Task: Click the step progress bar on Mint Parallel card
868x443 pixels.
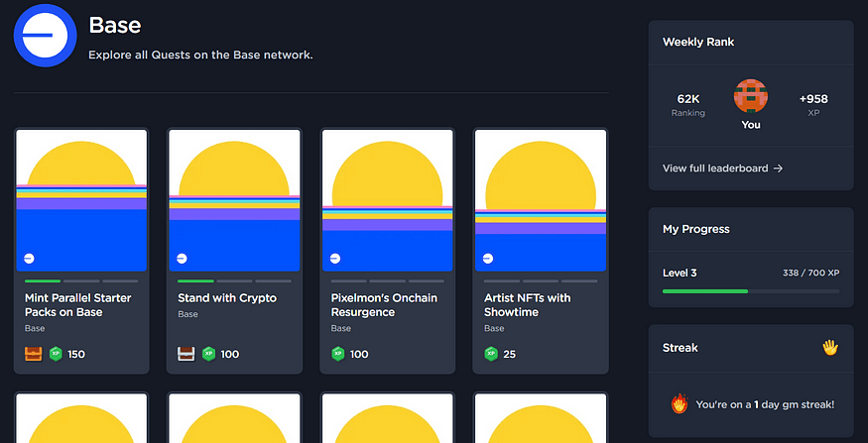Action: [81, 280]
